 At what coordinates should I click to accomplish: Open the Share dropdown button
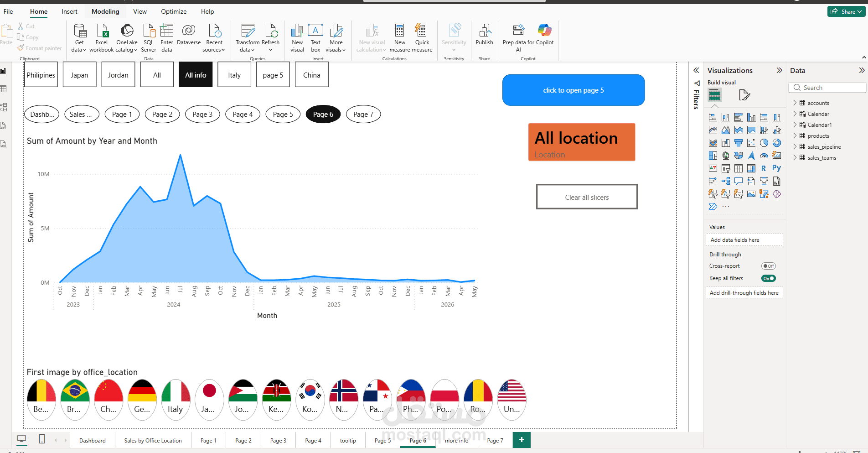[846, 11]
